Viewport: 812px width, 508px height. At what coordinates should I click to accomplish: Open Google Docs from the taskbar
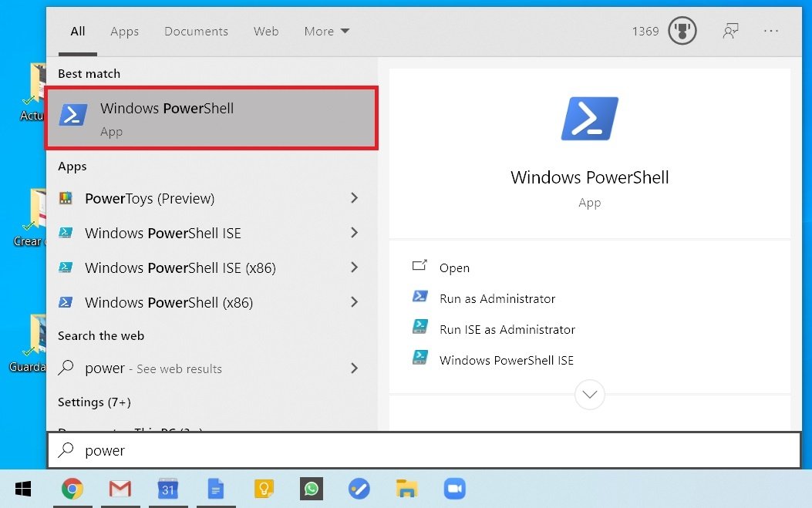point(215,489)
